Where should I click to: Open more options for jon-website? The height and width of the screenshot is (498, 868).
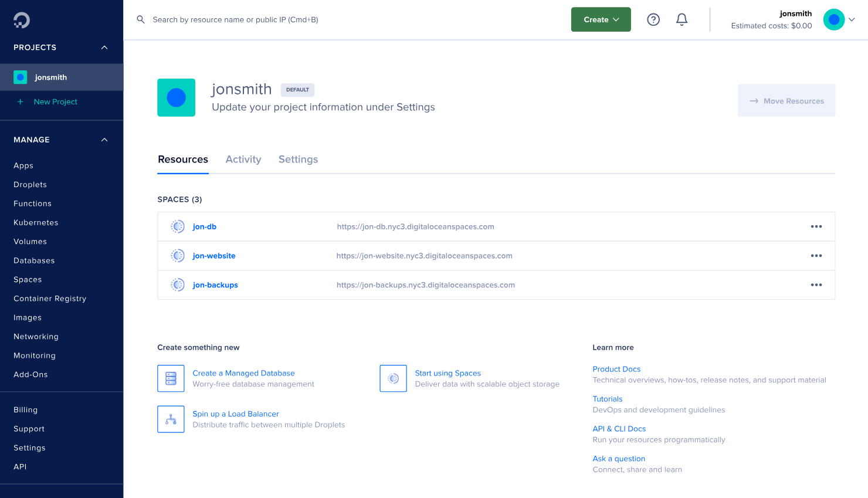(816, 256)
